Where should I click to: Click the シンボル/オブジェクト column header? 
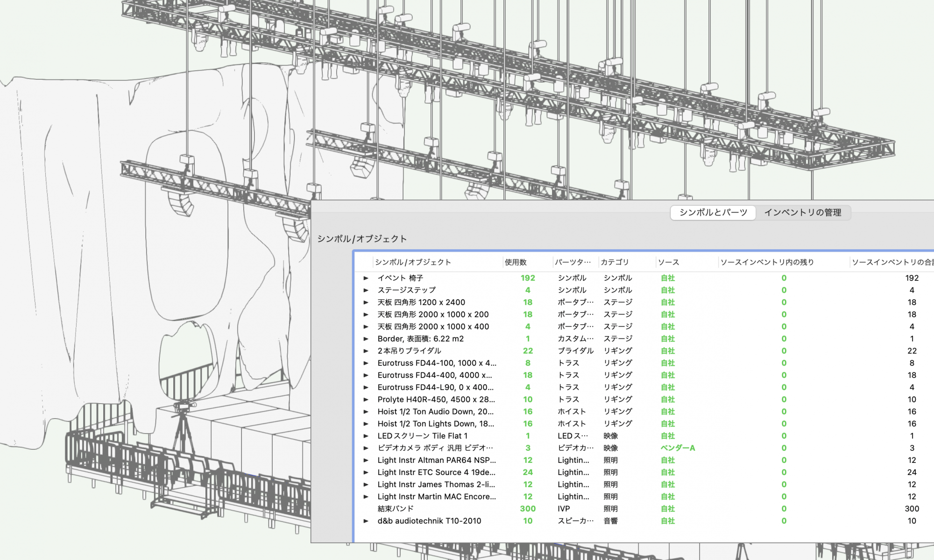pos(413,262)
